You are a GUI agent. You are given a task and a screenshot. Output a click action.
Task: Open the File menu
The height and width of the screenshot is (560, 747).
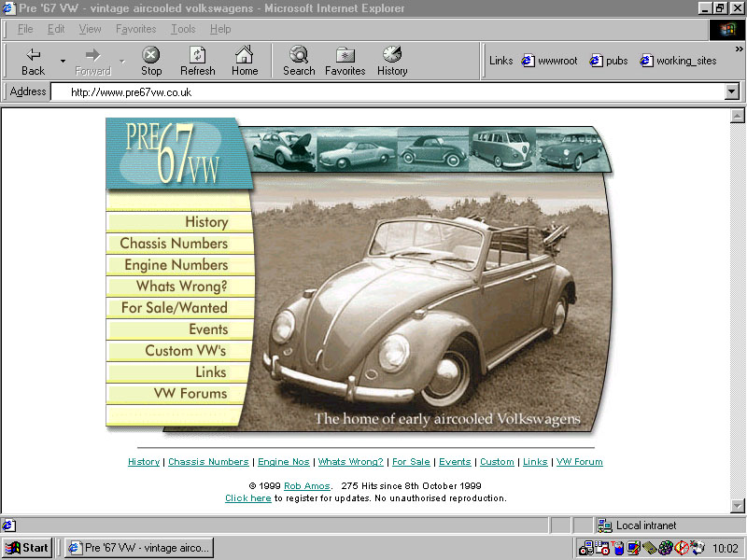(x=25, y=29)
